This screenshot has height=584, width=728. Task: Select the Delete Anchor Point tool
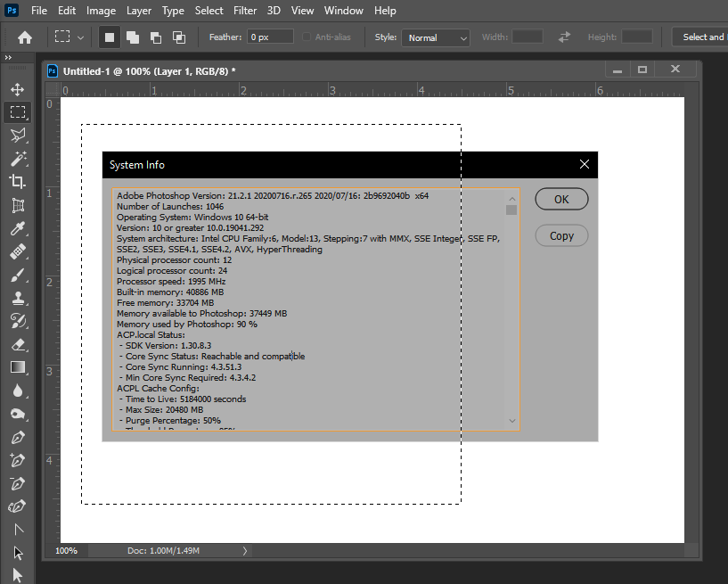18,483
